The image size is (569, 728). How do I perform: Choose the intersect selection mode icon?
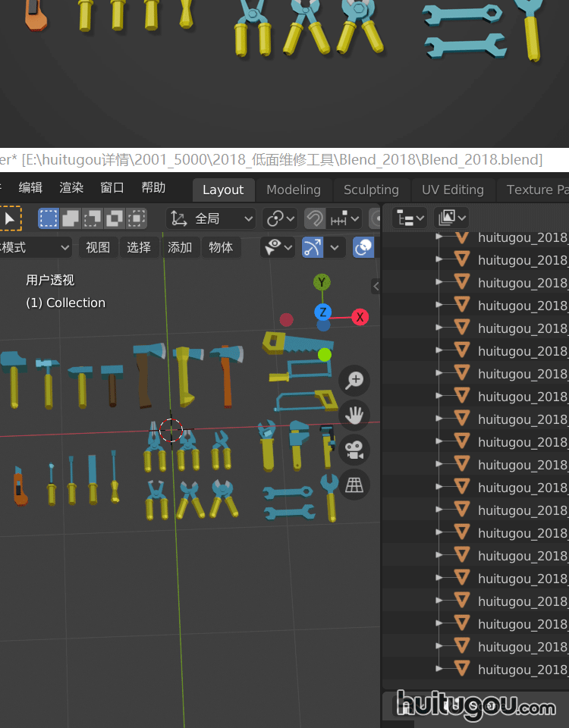tap(137, 219)
